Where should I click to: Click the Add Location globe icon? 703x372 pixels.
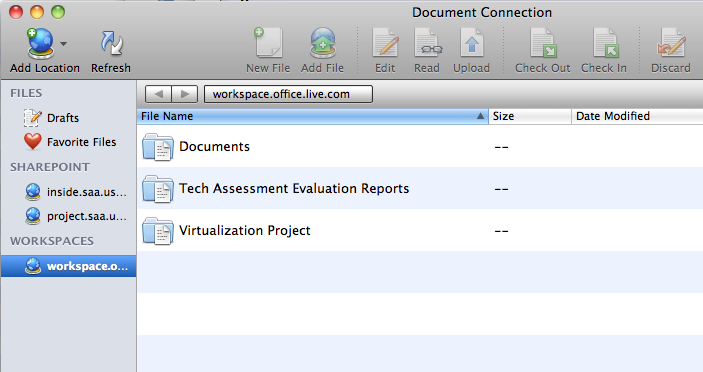[x=40, y=43]
